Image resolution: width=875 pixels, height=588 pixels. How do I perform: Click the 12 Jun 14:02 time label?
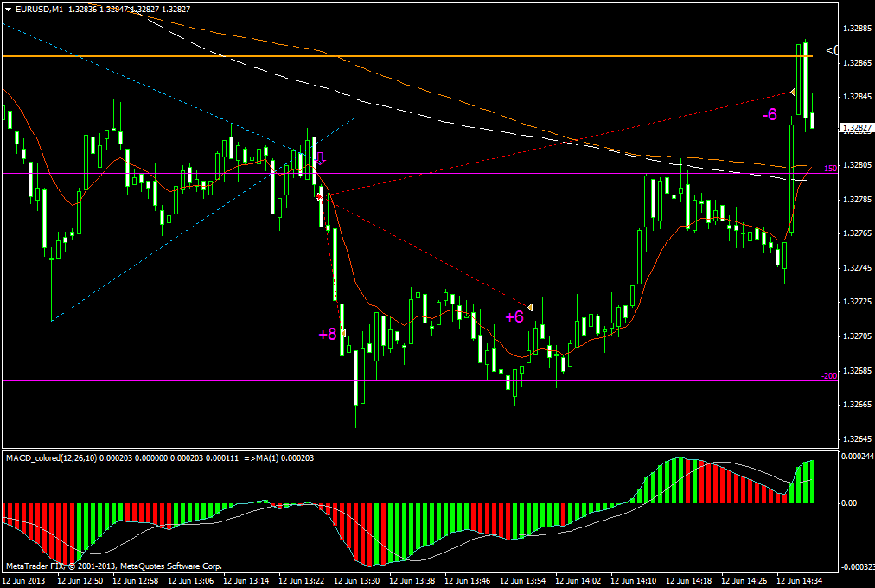[x=578, y=581]
